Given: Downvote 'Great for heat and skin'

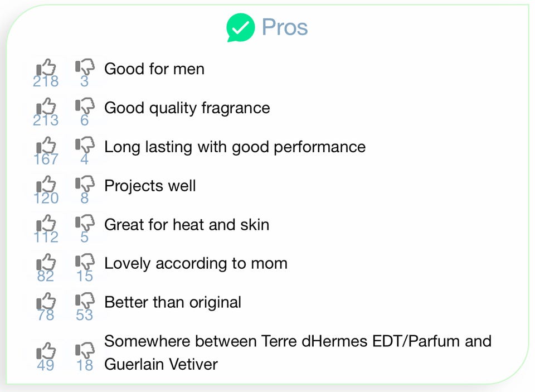Looking at the screenshot, I should tap(85, 224).
